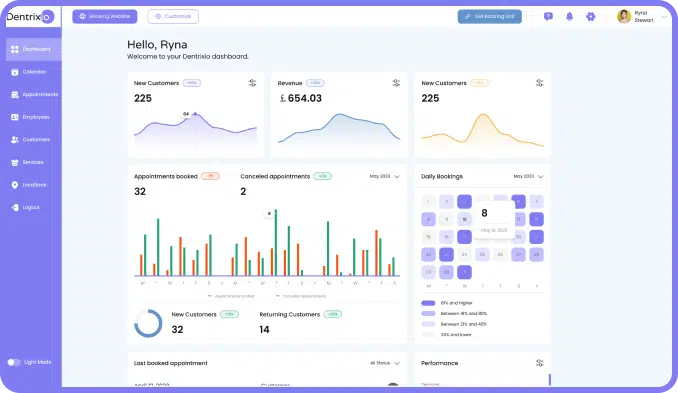The width and height of the screenshot is (678, 393).
Task: Click the data point on purple customers chart
Action: click(195, 114)
